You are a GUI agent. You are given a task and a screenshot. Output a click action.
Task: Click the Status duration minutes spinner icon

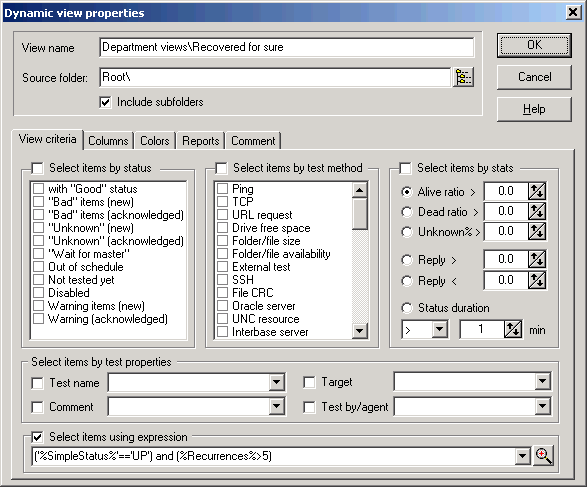[513, 329]
